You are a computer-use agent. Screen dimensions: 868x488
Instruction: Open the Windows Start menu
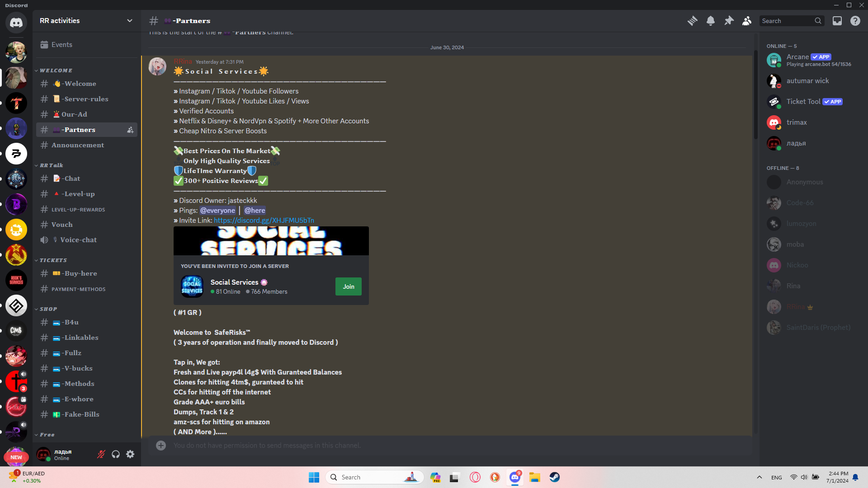pyautogui.click(x=314, y=477)
